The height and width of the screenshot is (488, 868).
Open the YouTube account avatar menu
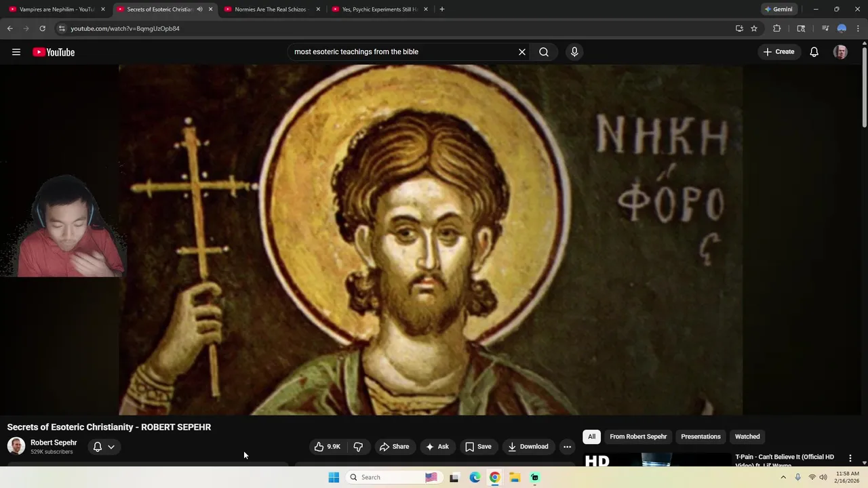[x=840, y=52]
